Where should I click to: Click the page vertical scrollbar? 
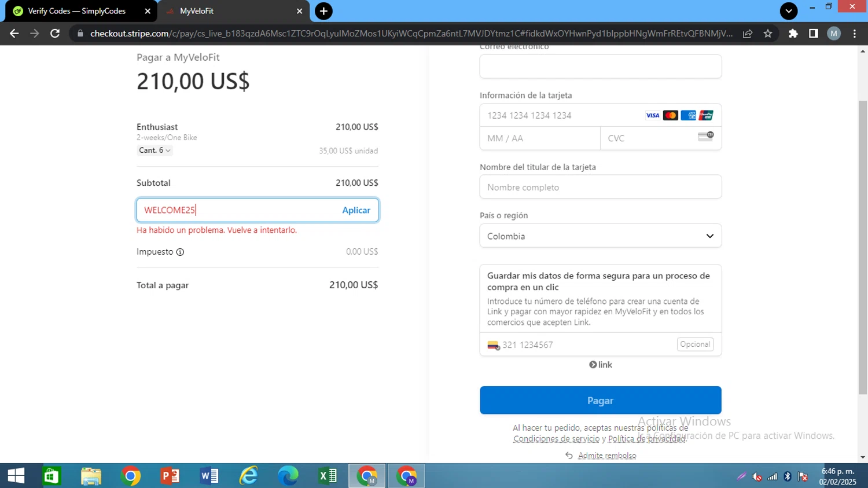pos(863,247)
